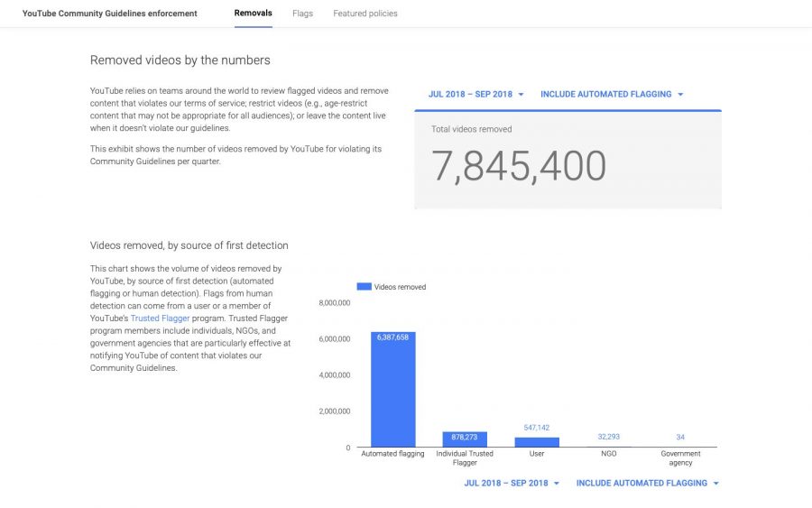Open top INCLUDE AUTOMATED FLAGGING dropdown
812x508 pixels.
coord(612,94)
